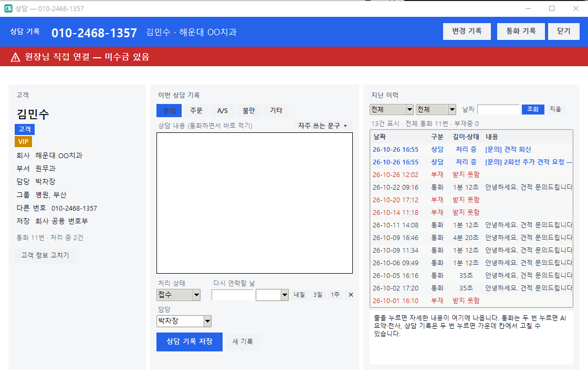Clear the follow-up date with the X icon
The height and width of the screenshot is (374, 588).
[351, 295]
